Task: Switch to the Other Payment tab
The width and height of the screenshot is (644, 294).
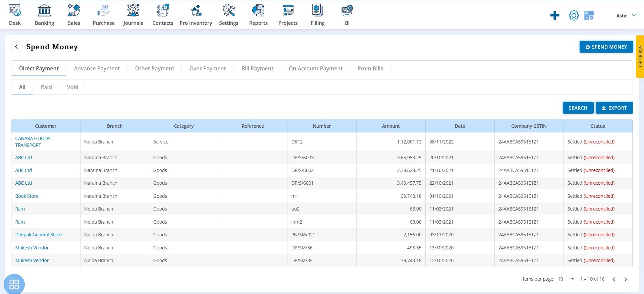Action: coord(155,68)
